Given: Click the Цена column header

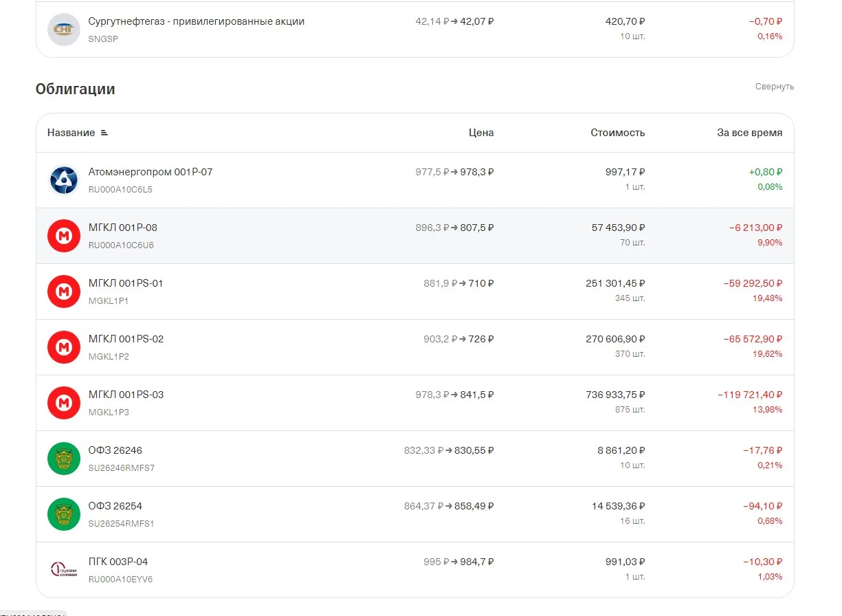Looking at the screenshot, I should point(481,133).
